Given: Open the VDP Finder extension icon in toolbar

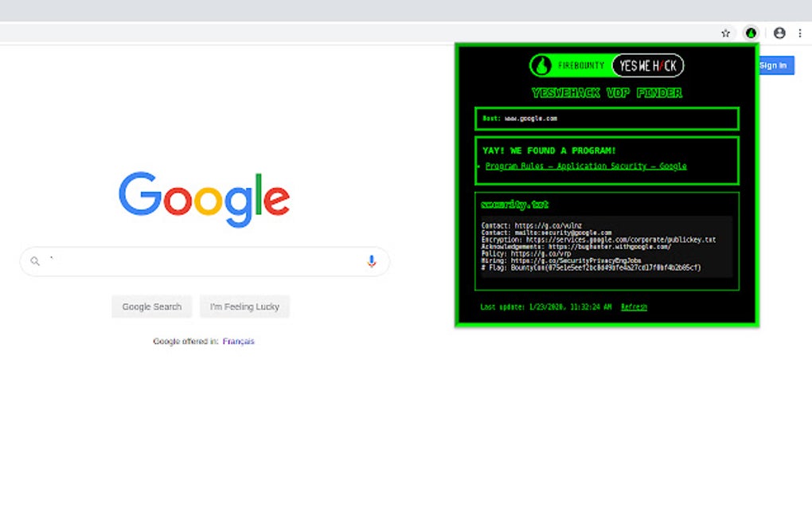Looking at the screenshot, I should tap(751, 33).
